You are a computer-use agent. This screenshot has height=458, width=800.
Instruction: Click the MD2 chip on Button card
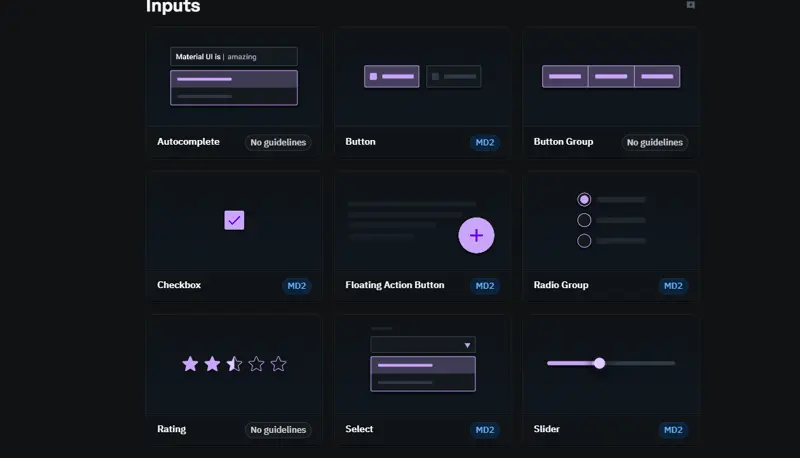pyautogui.click(x=485, y=142)
